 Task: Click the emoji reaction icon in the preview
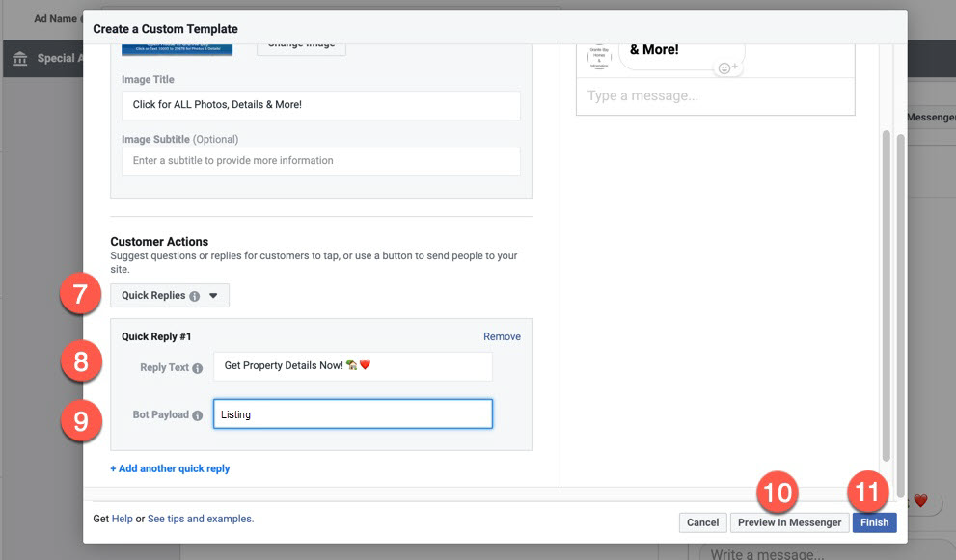click(726, 67)
